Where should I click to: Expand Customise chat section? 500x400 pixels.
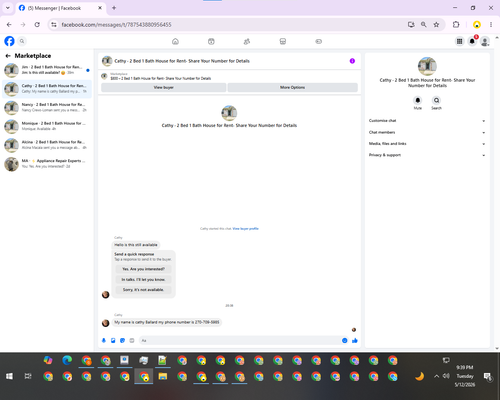tap(427, 121)
